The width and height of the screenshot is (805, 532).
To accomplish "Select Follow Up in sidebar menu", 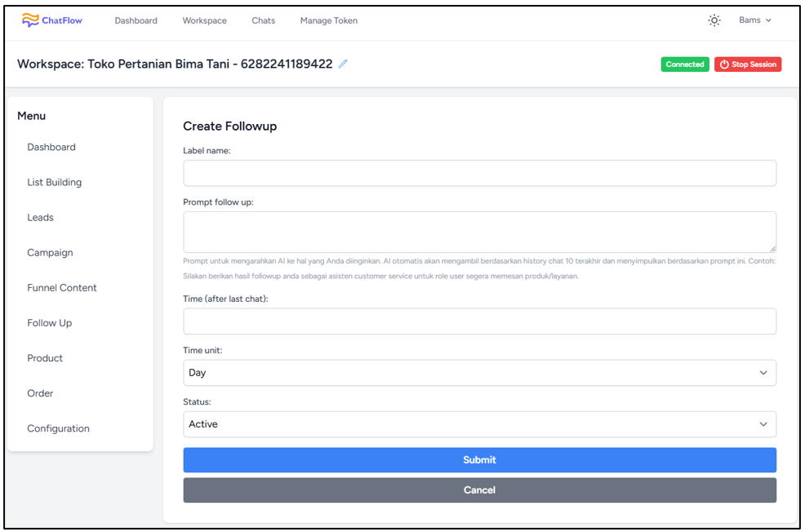I will pyautogui.click(x=49, y=322).
